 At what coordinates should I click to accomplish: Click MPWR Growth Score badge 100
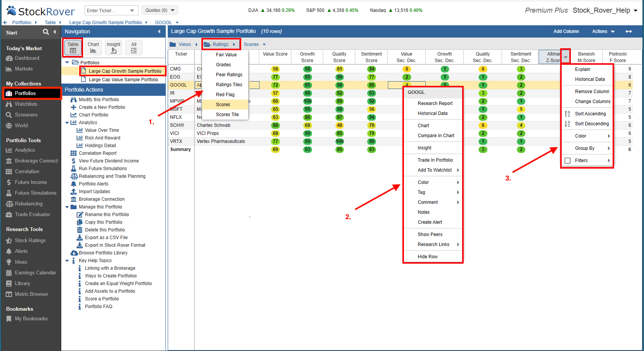307,101
